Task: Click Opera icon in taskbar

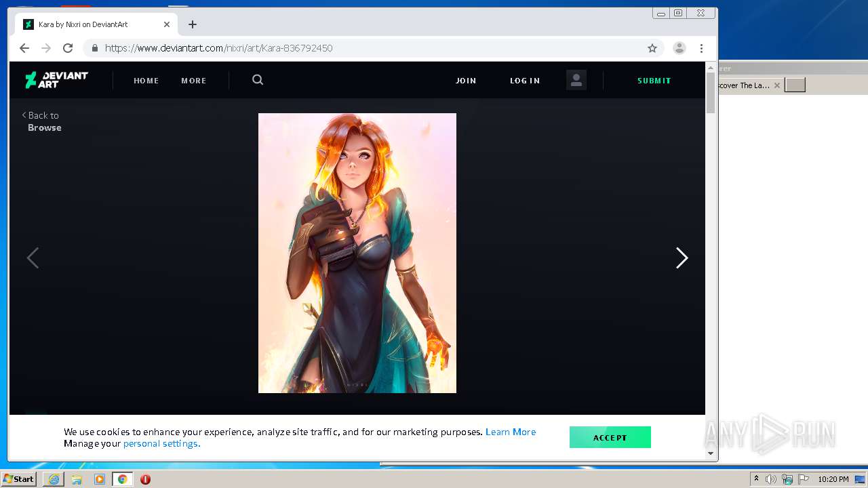Action: [x=145, y=479]
